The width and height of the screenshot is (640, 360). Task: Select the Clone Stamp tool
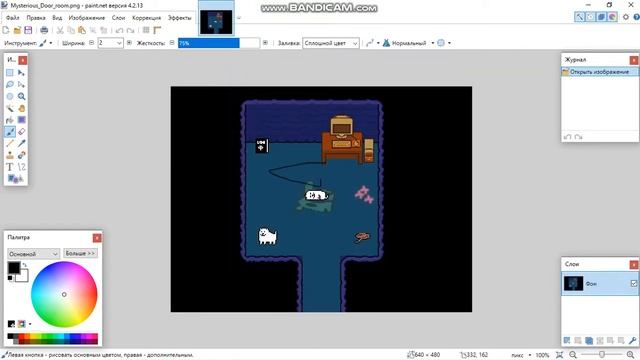tap(10, 155)
